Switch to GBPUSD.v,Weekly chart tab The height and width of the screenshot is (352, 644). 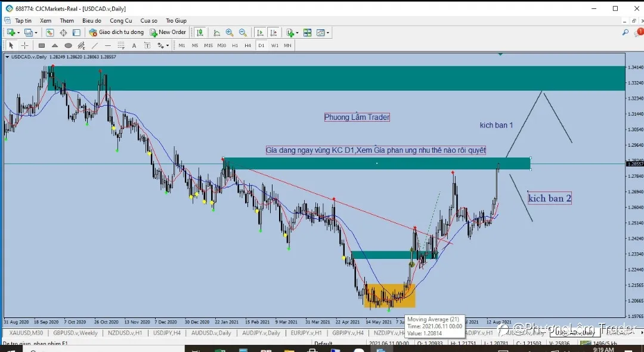(75, 333)
